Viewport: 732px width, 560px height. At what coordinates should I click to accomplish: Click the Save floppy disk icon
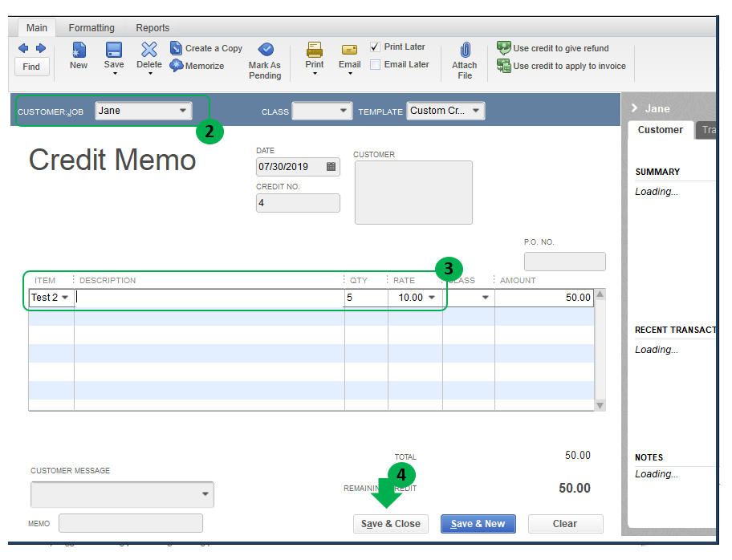tap(114, 50)
